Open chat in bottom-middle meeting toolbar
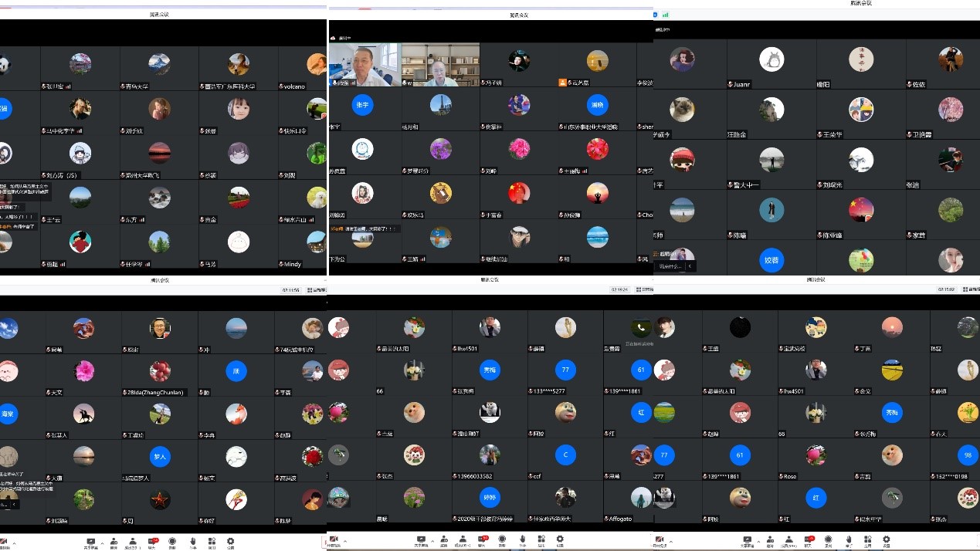 click(x=482, y=540)
